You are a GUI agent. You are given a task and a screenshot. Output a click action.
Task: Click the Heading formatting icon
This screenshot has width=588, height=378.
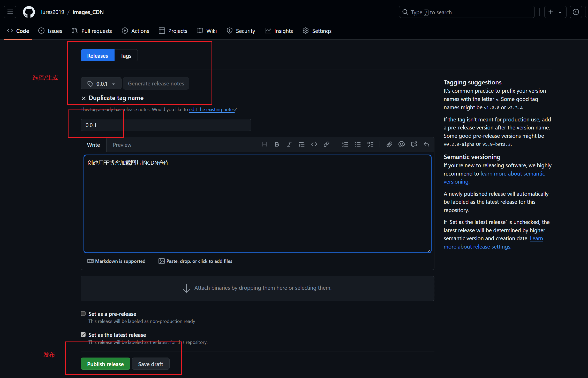(x=264, y=144)
